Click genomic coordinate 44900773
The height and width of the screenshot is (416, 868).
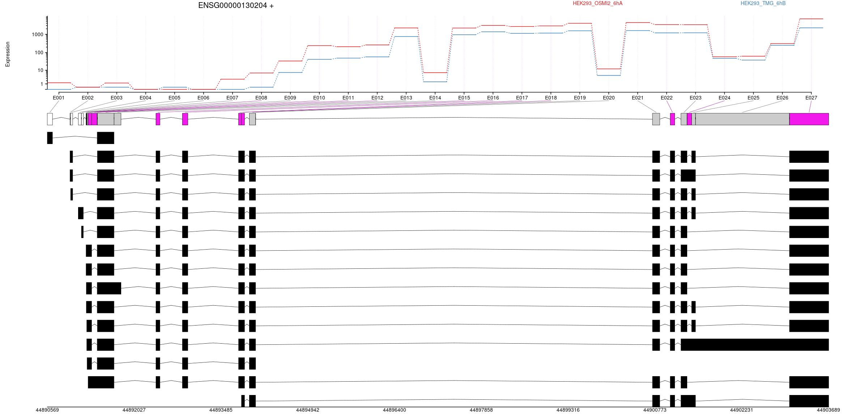point(655,410)
